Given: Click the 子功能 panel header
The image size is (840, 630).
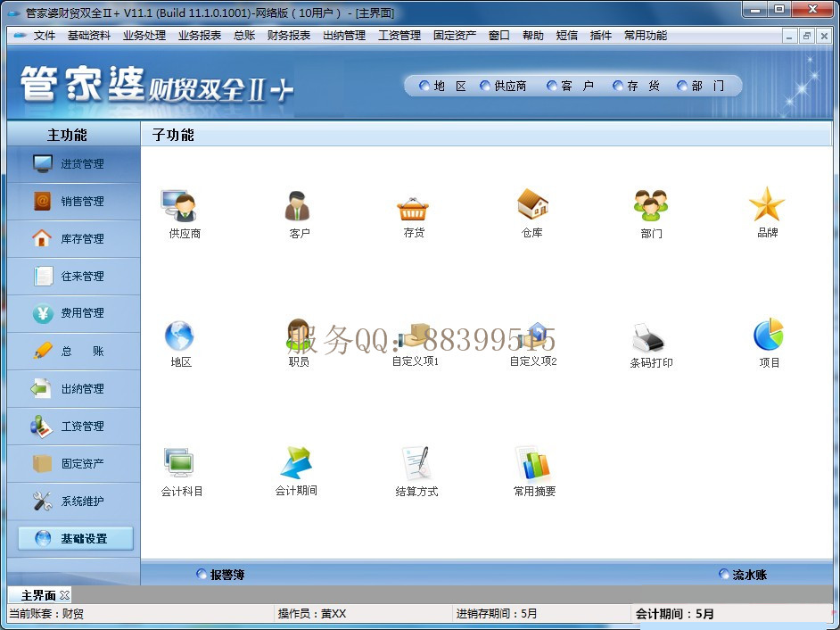Looking at the screenshot, I should (486, 135).
